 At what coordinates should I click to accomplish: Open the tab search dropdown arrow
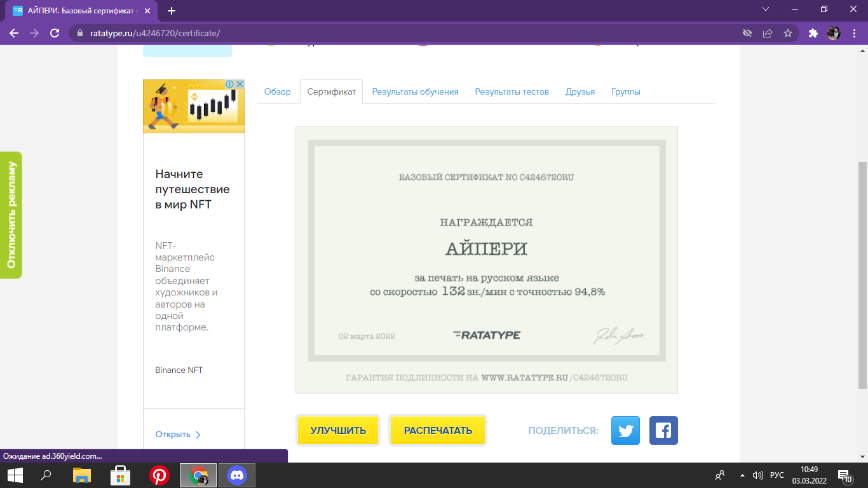coord(766,10)
